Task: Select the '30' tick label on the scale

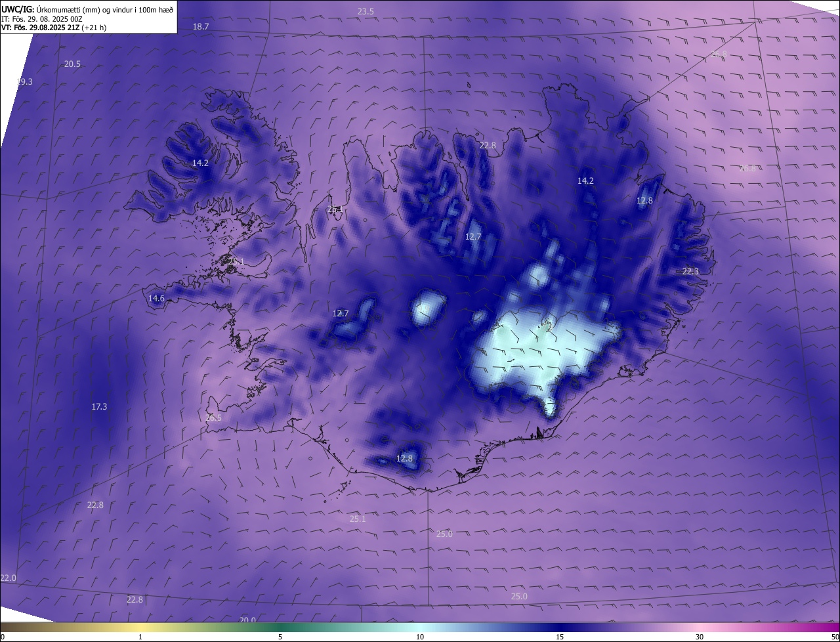Action: (x=700, y=637)
